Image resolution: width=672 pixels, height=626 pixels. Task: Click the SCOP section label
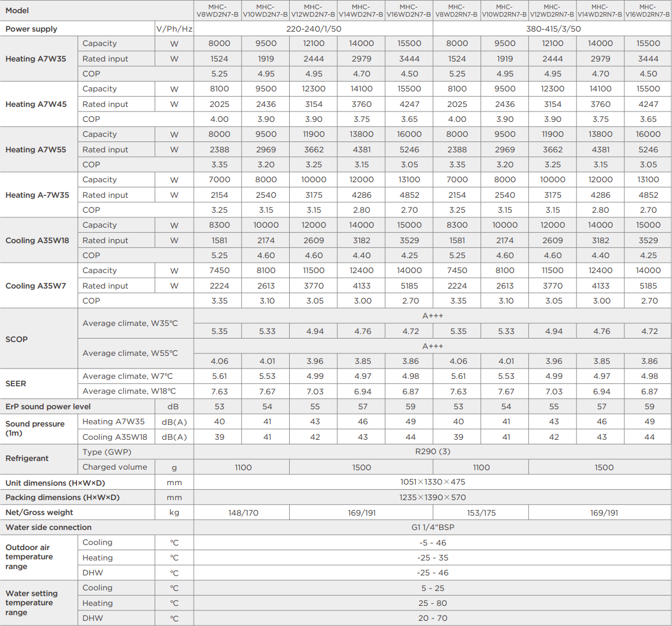(x=16, y=339)
